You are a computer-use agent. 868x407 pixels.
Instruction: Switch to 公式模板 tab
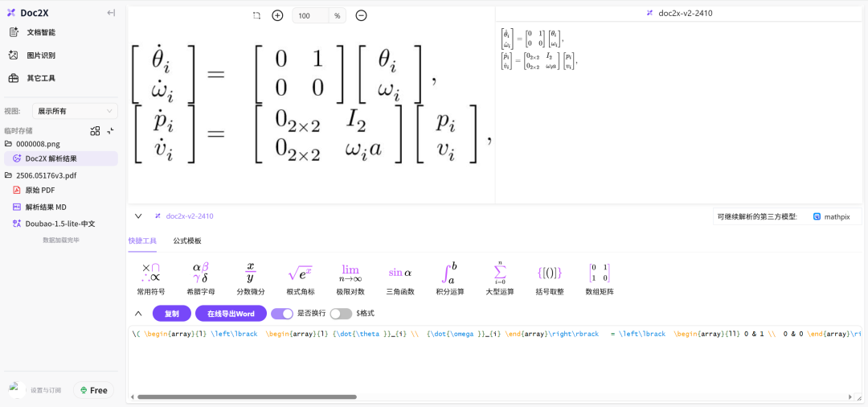pos(187,240)
